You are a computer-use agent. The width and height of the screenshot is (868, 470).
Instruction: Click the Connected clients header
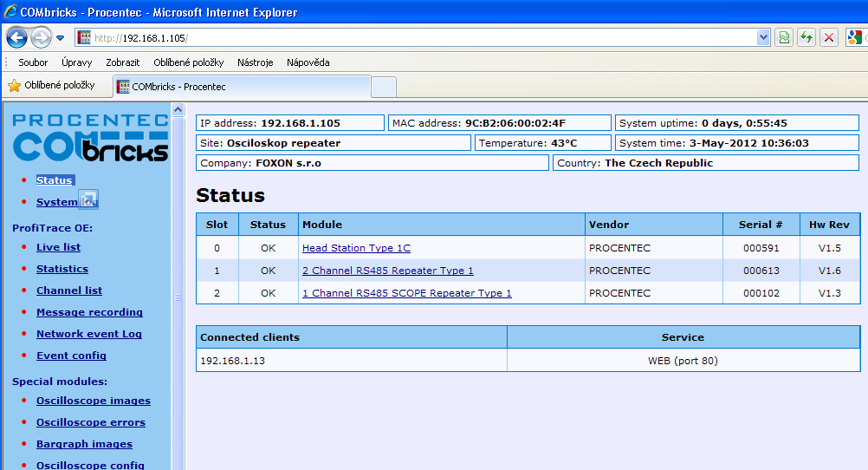[x=352, y=337]
